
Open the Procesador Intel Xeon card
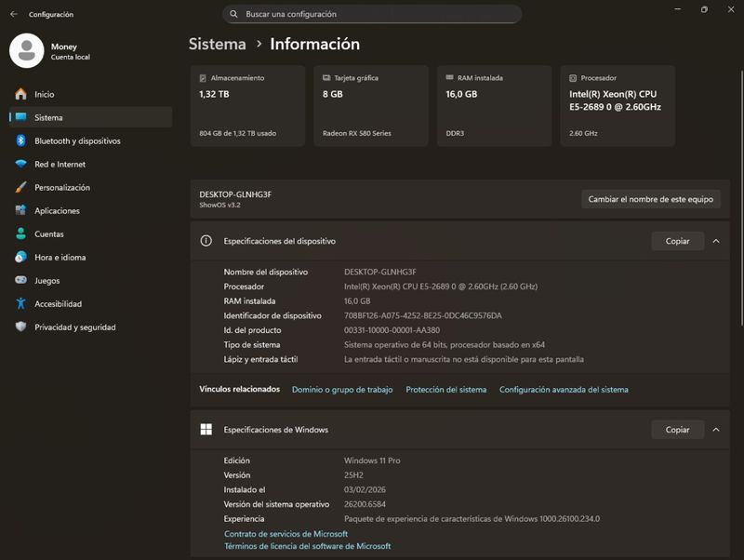(x=618, y=106)
